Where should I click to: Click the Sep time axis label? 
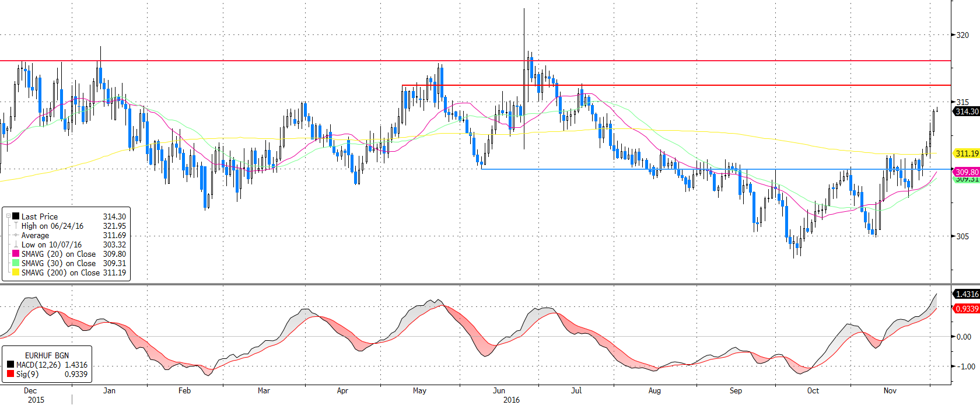tap(736, 390)
